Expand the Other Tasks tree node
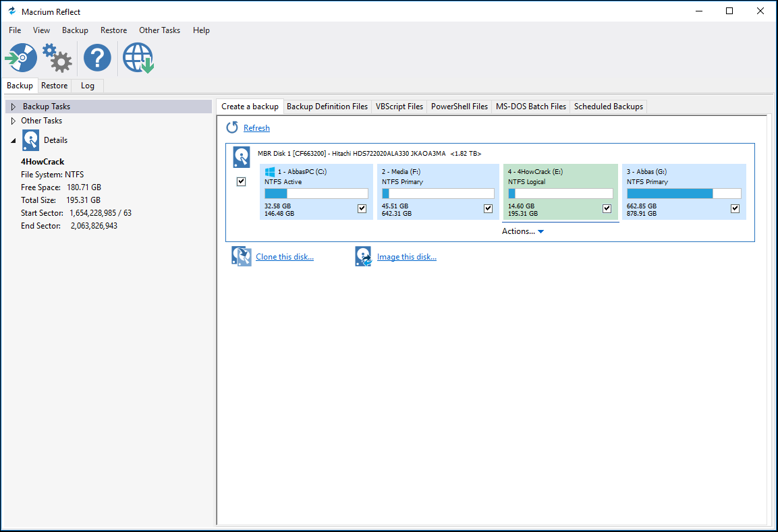The height and width of the screenshot is (532, 778). click(x=13, y=121)
